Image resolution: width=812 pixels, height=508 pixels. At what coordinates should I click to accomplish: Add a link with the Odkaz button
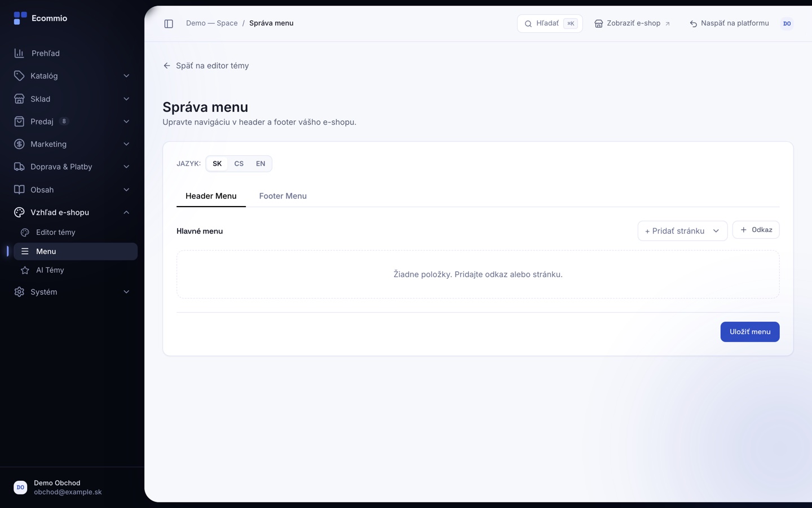click(x=756, y=230)
